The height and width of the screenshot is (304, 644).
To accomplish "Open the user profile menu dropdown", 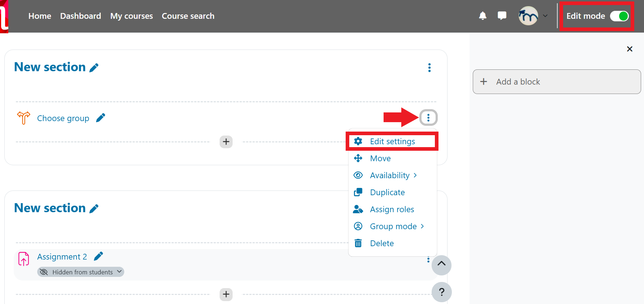I will [533, 16].
